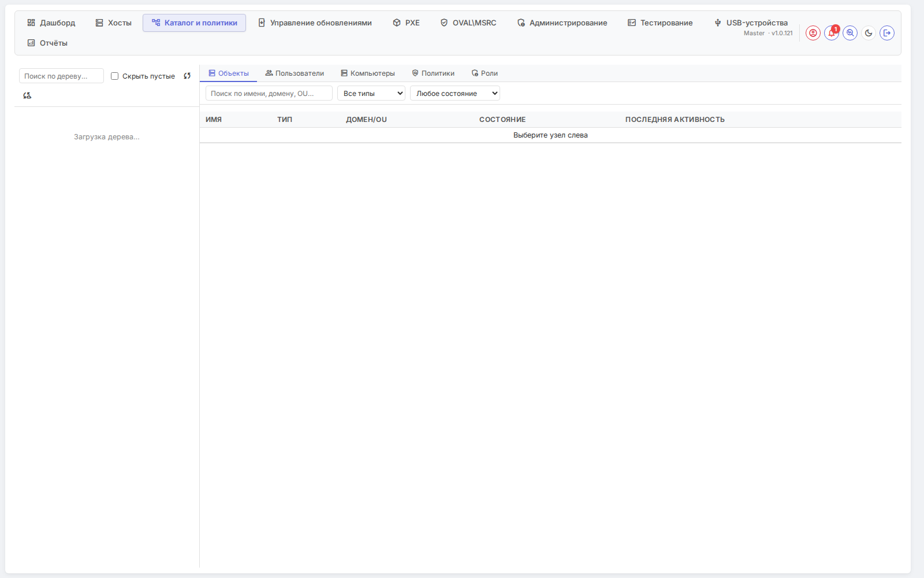Open the 'Любое состояние' dropdown

(455, 93)
